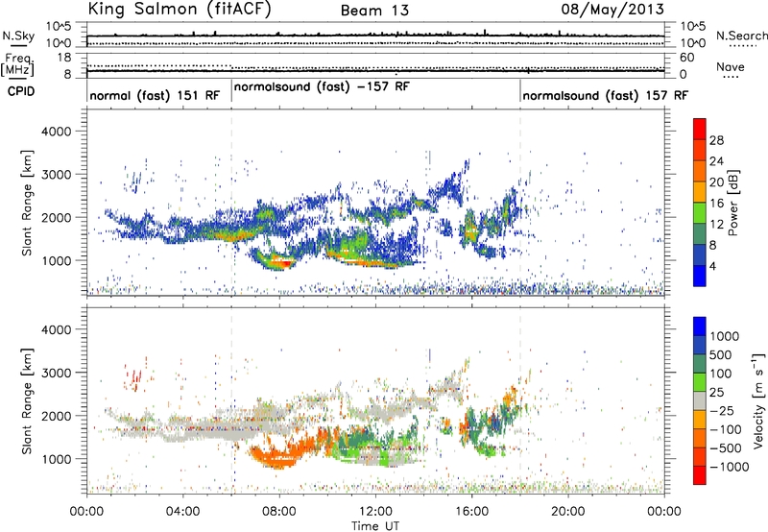Click the "Power [dB]" colorbar title
Image resolution: width=768 pixels, height=532 pixels.
(732, 203)
